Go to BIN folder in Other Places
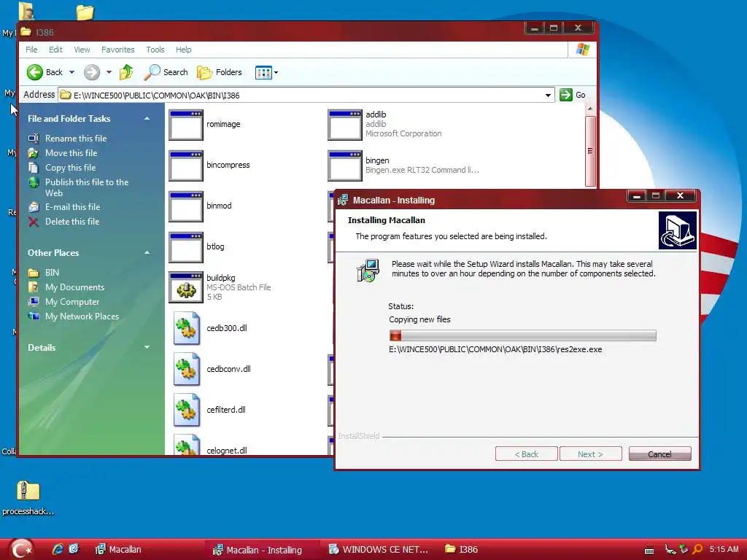This screenshot has width=747, height=560. click(52, 273)
